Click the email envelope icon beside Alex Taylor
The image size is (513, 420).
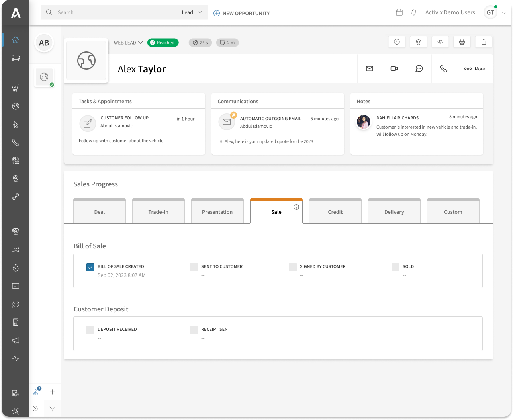tap(370, 69)
